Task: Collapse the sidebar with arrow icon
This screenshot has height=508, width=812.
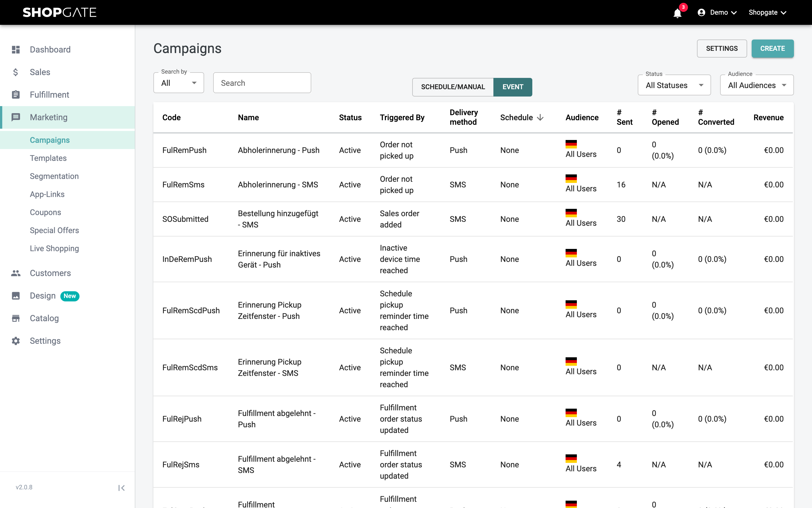Action: point(122,488)
